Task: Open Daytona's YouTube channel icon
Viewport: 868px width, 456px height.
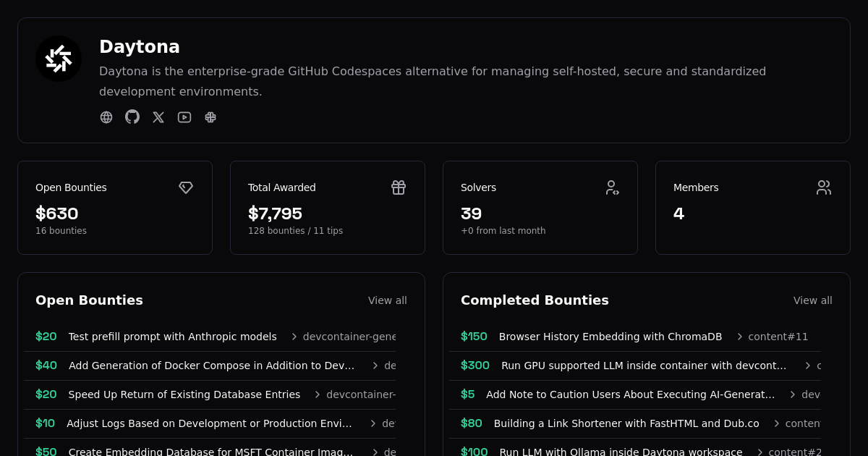Action: click(x=184, y=117)
